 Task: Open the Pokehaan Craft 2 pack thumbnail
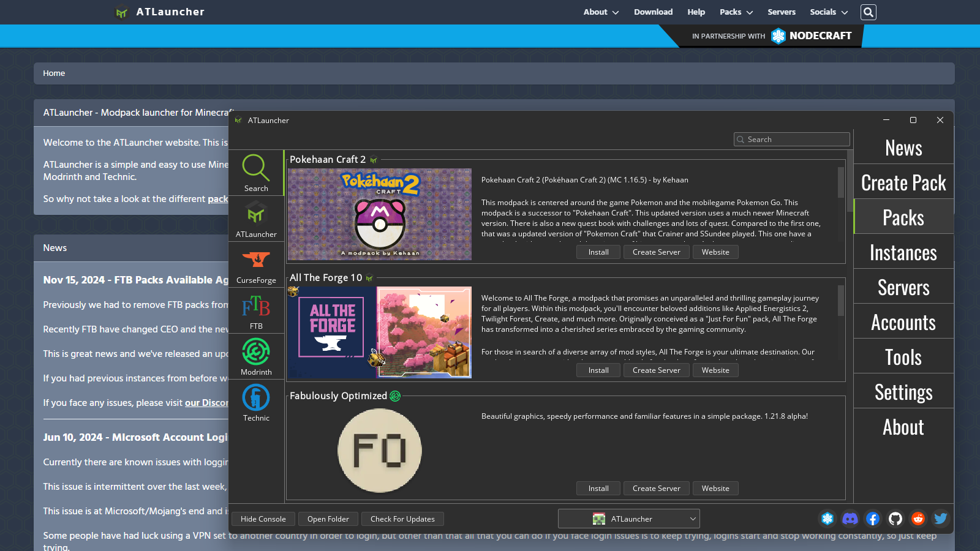click(x=380, y=214)
